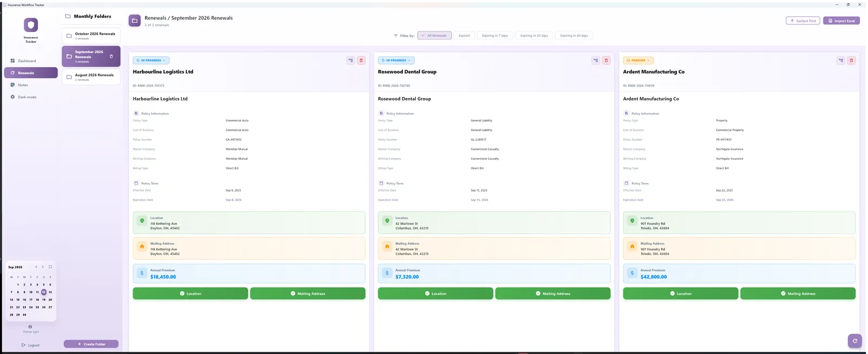The image size is (868, 354).
Task: Click the Create Folder button
Action: pyautogui.click(x=91, y=344)
